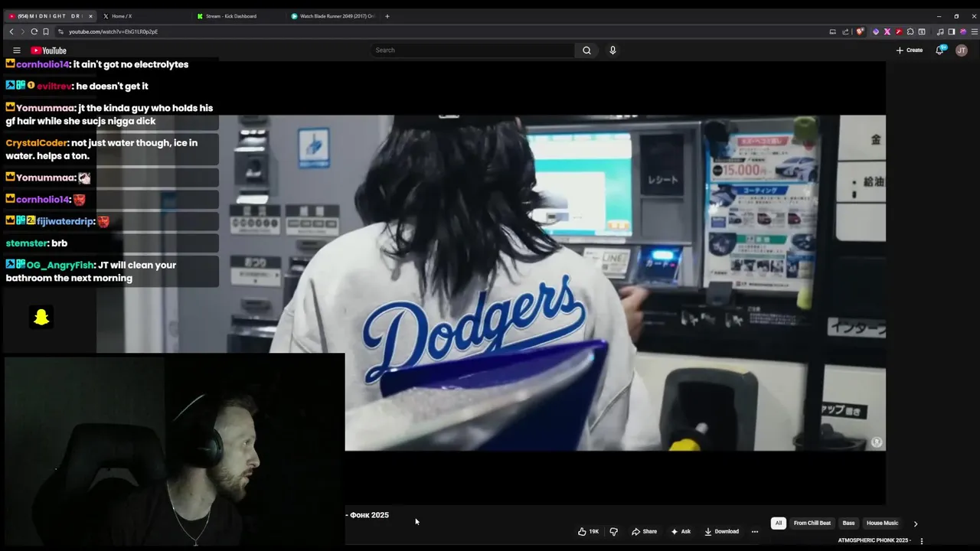Screen dimensions: 980x551
Task: Dislike the video with thumbs down
Action: pos(613,531)
